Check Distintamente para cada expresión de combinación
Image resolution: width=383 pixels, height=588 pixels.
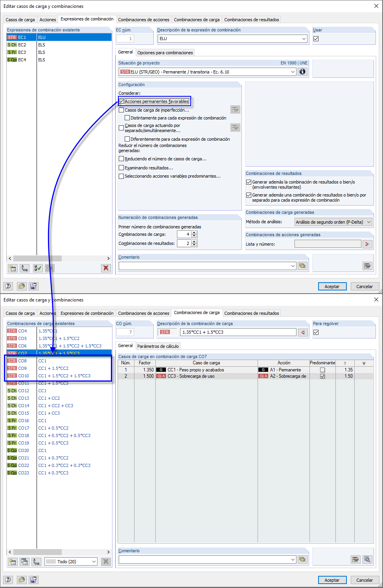[127, 118]
